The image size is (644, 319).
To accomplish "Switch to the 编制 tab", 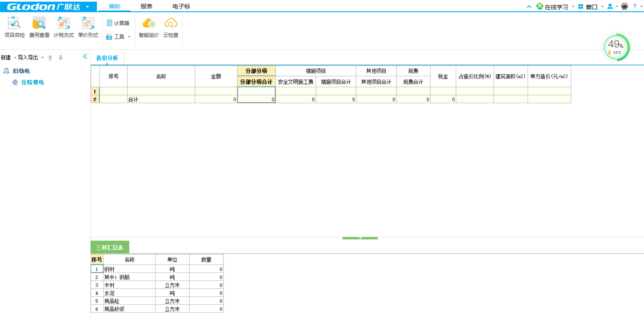I will pyautogui.click(x=114, y=6).
